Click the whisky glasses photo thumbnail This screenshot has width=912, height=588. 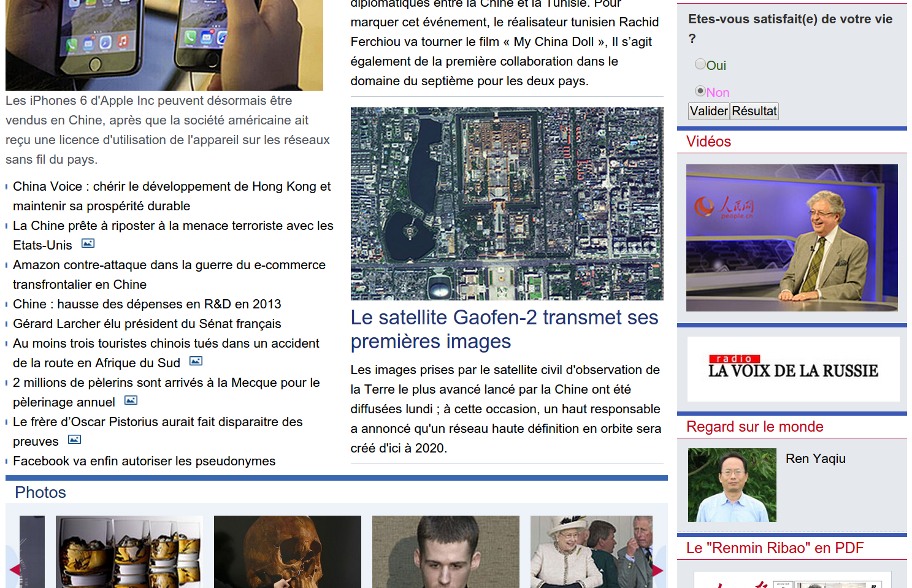tap(129, 551)
